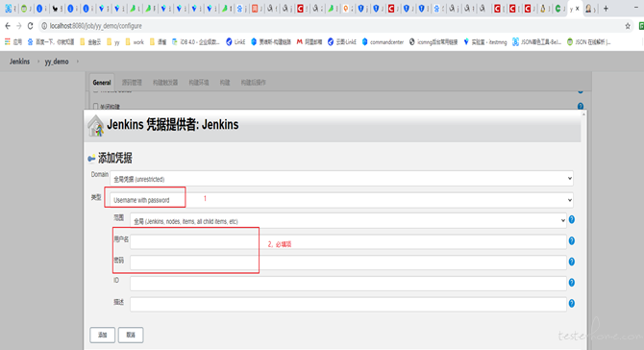Switch to the 构建环境 tab
This screenshot has width=644, height=350.
(199, 83)
